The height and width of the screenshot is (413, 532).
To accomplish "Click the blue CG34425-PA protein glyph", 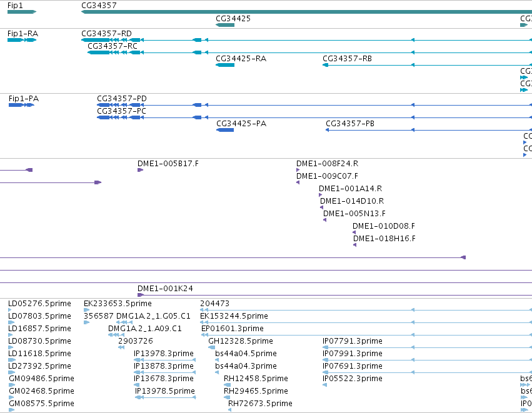I will tap(225, 130).
